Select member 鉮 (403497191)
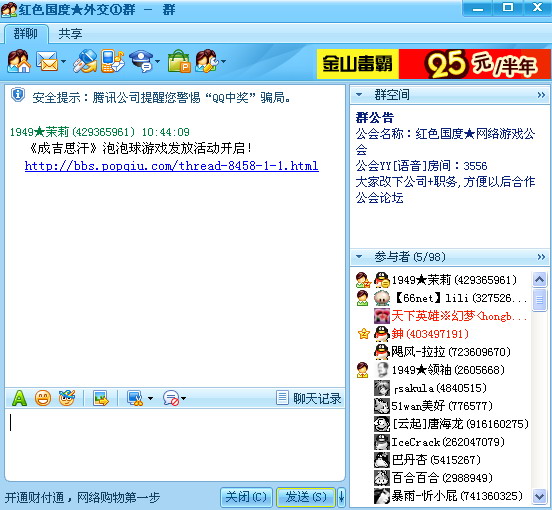Image resolution: width=552 pixels, height=510 pixels. 441,334
